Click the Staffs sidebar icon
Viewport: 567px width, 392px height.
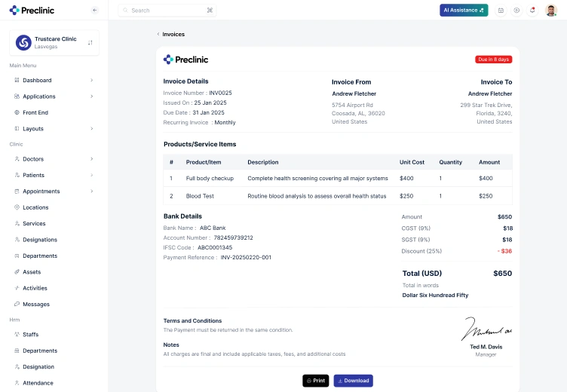(x=17, y=335)
